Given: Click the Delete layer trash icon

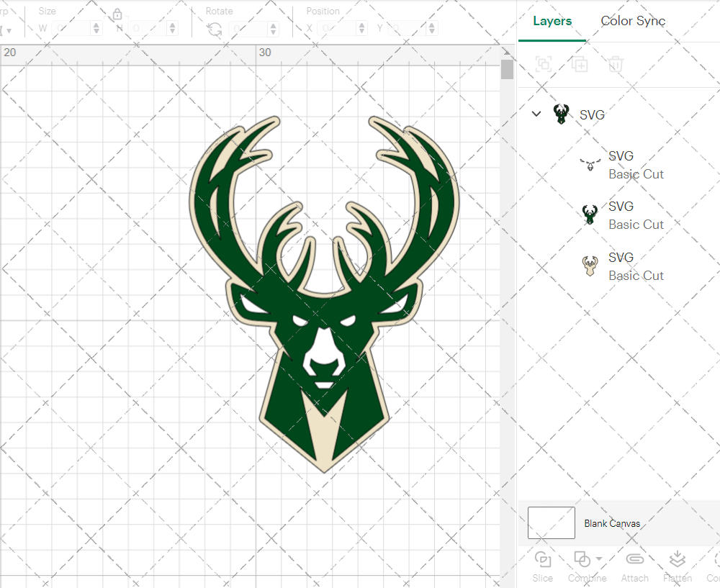Looking at the screenshot, I should point(616,64).
